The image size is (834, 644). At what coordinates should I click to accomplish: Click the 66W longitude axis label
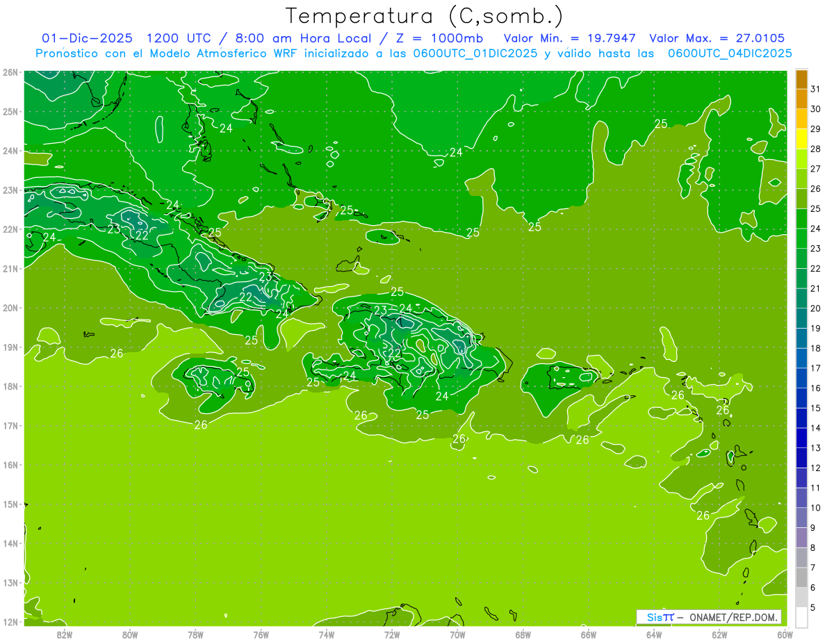pyautogui.click(x=588, y=634)
